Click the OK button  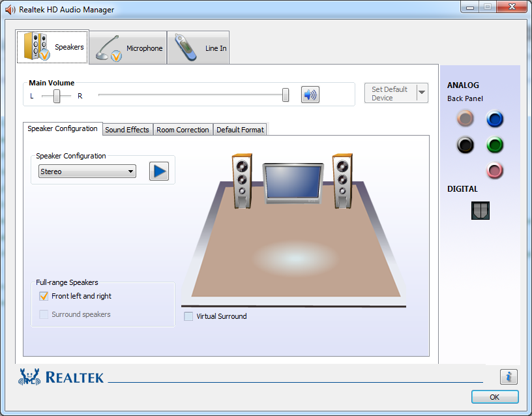coord(494,396)
